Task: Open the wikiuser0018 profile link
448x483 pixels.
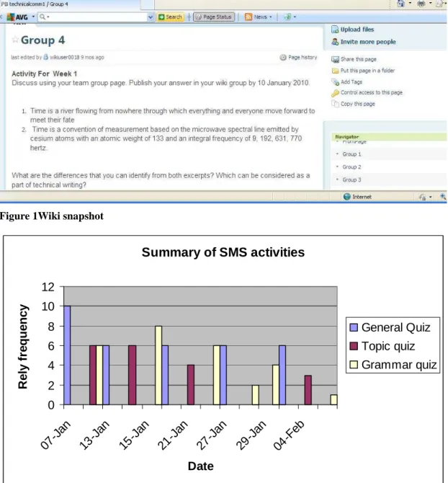Action: coord(65,57)
